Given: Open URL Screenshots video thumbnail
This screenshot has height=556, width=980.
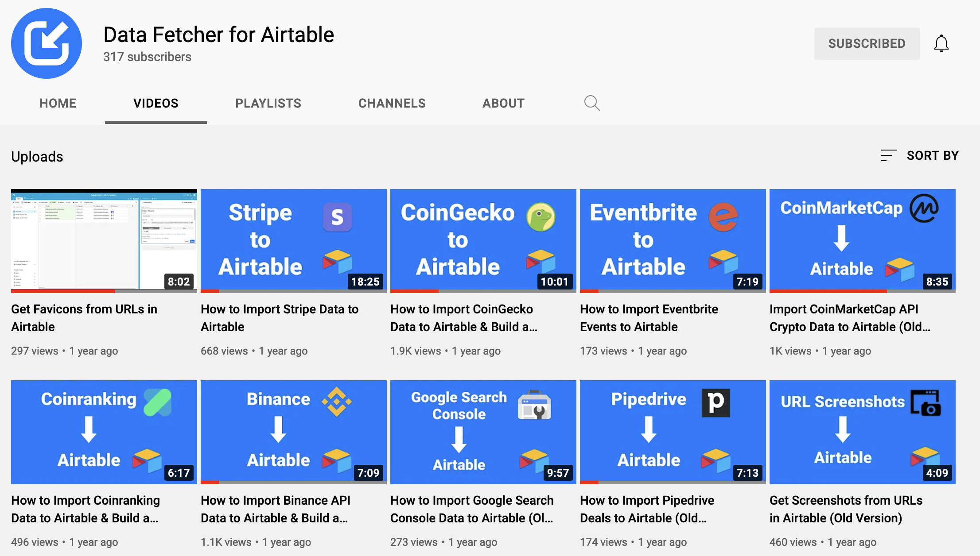Looking at the screenshot, I should click(x=863, y=432).
